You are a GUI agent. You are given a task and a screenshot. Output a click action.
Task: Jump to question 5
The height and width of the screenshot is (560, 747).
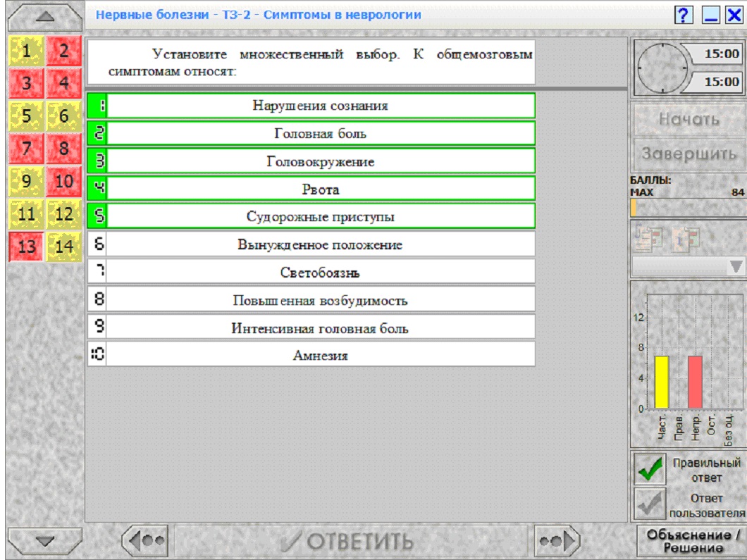click(27, 116)
